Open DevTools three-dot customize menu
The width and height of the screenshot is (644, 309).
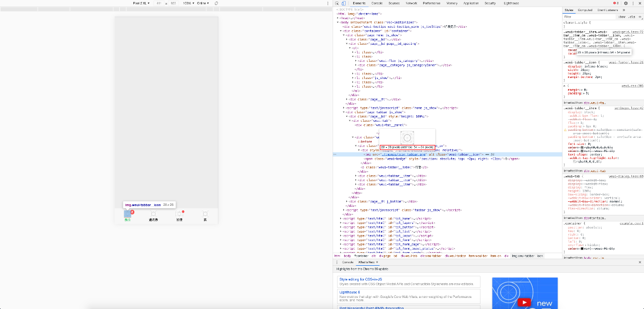(632, 3)
